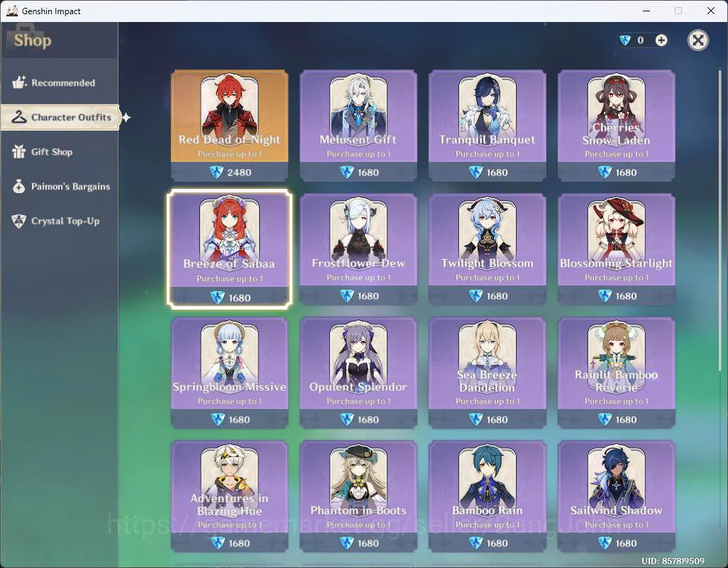Screen dimensions: 728x568
Task: Select the Melusent Gift outfit card
Action: point(358,125)
